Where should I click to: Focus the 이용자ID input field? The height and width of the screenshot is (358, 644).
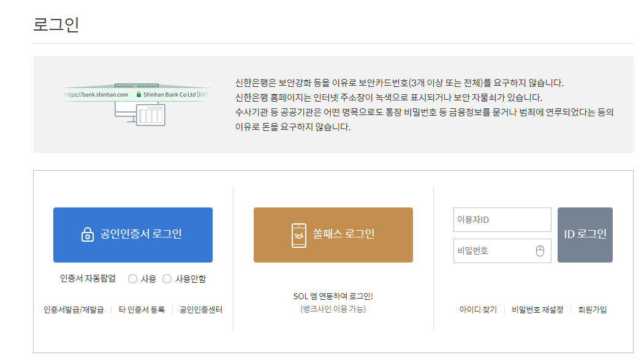click(502, 220)
